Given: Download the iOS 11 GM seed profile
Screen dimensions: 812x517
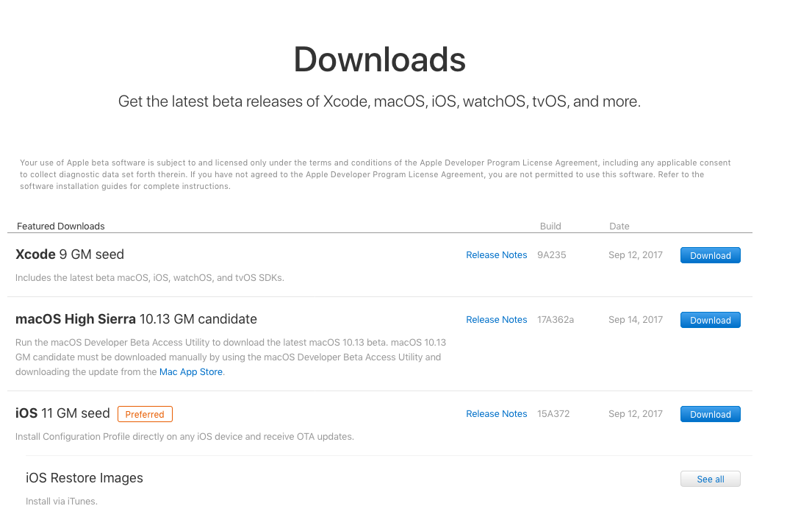Looking at the screenshot, I should [x=710, y=414].
